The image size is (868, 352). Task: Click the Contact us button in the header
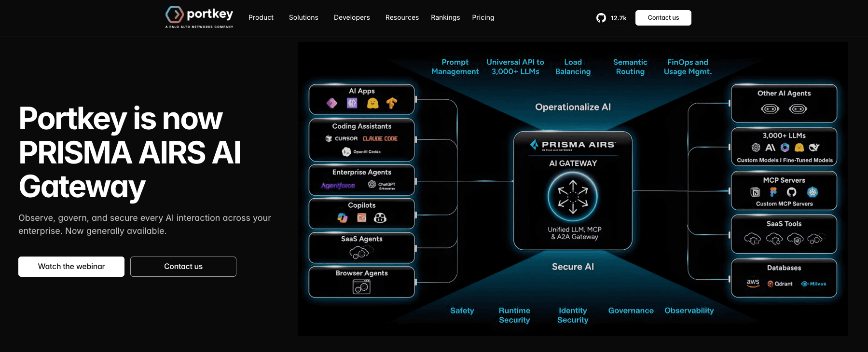(663, 18)
